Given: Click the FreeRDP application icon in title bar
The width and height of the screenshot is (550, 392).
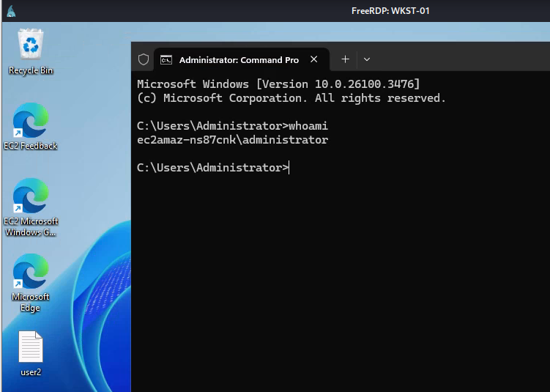Looking at the screenshot, I should click(x=11, y=11).
